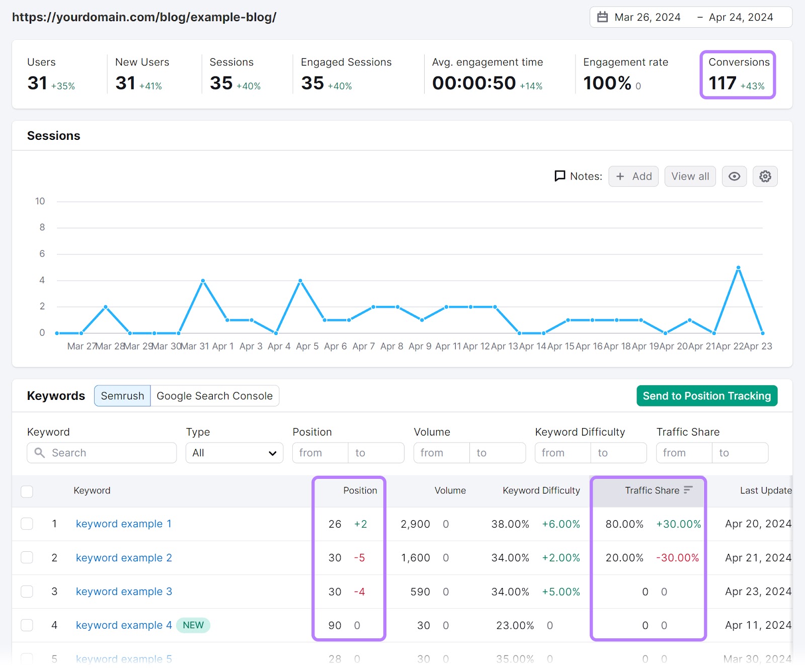Open the keyword example 2 link
Image resolution: width=805 pixels, height=672 pixels.
coord(123,558)
